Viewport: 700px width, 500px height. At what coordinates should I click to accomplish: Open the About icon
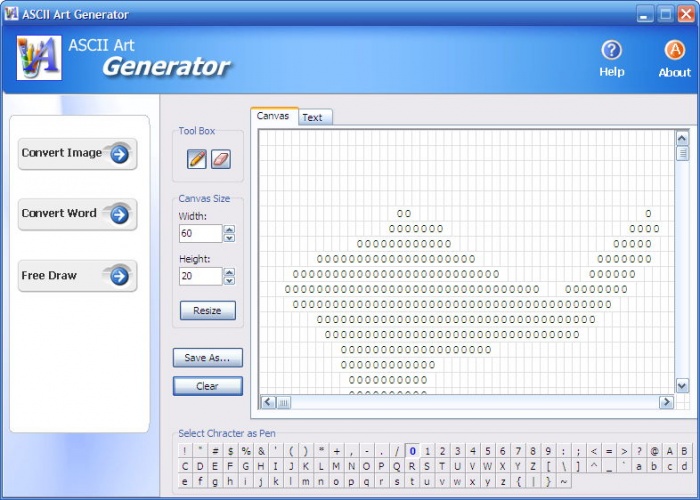pos(675,59)
